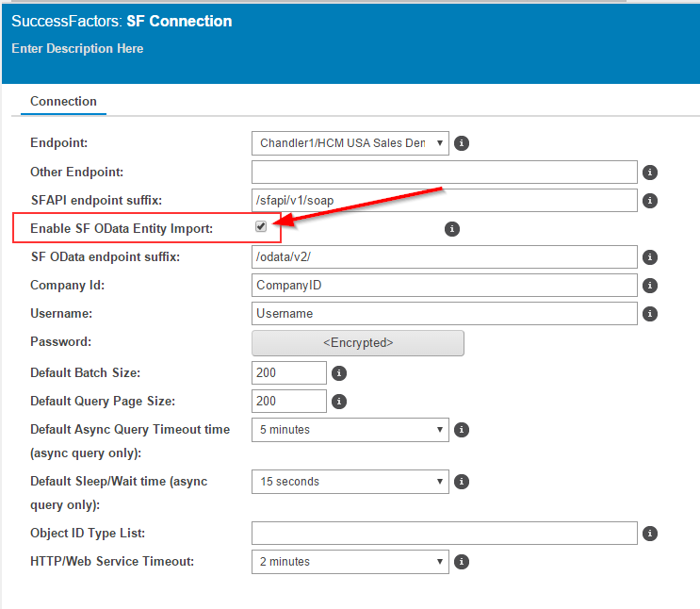700x609 pixels.
Task: Click the Username input field
Action: 444,314
